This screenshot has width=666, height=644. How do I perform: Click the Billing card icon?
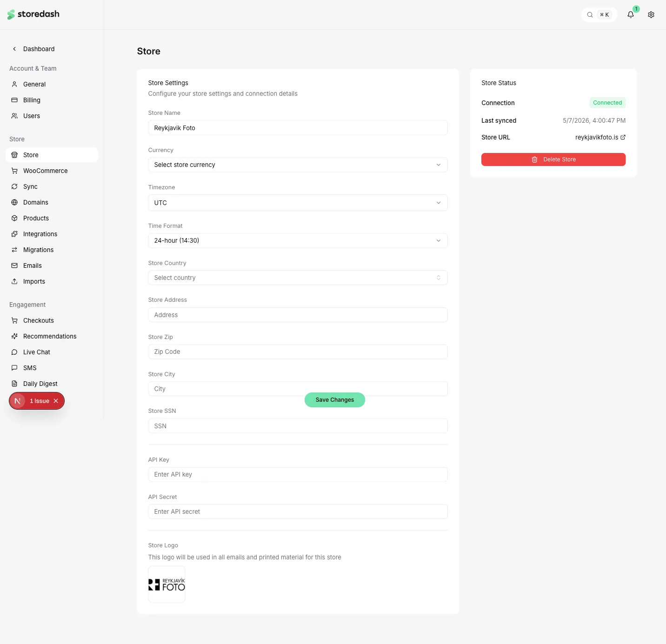14,100
